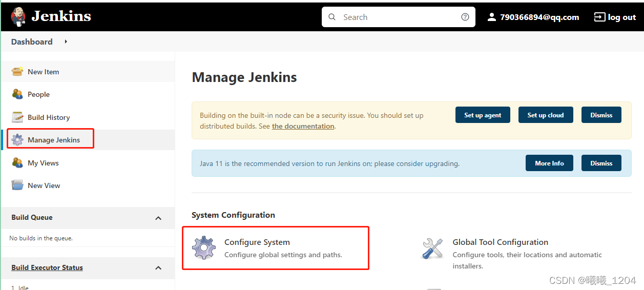
Task: Click More Info on the Java 11 notice
Action: [549, 163]
